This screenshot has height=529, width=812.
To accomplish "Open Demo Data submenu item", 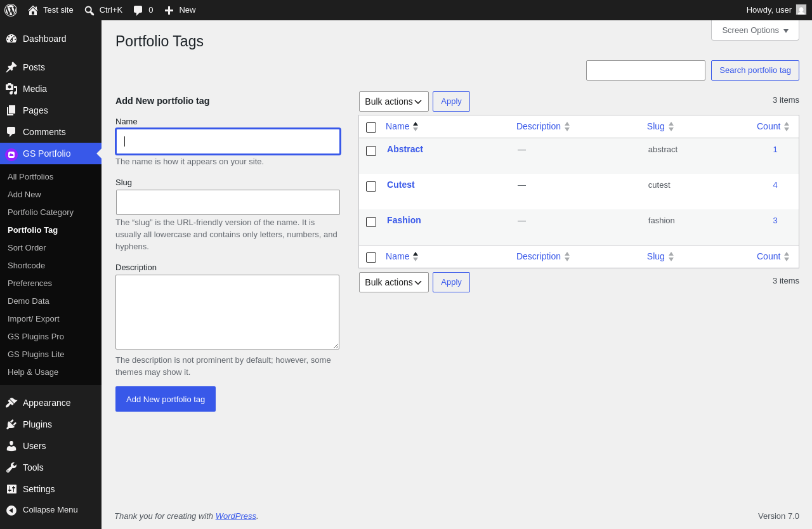I will [x=29, y=301].
